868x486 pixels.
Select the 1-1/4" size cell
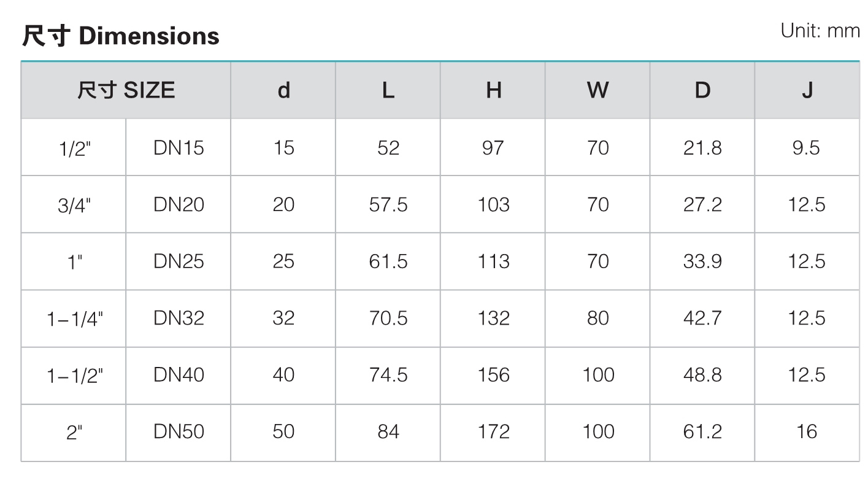(74, 318)
